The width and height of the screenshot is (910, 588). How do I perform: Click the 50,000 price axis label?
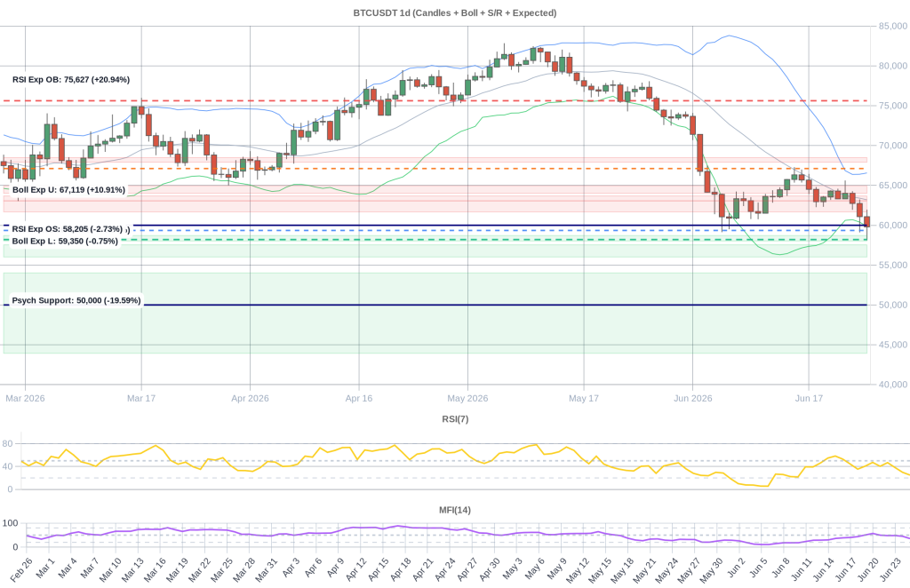(x=892, y=305)
